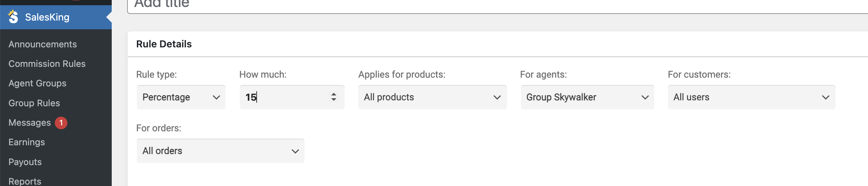
Task: Click the up/down stepper arrows in How much
Action: click(x=334, y=97)
